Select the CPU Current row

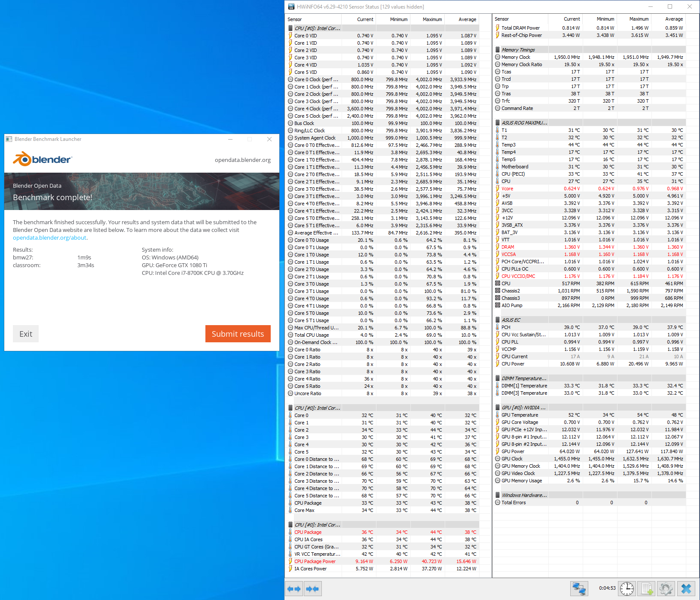(589, 356)
